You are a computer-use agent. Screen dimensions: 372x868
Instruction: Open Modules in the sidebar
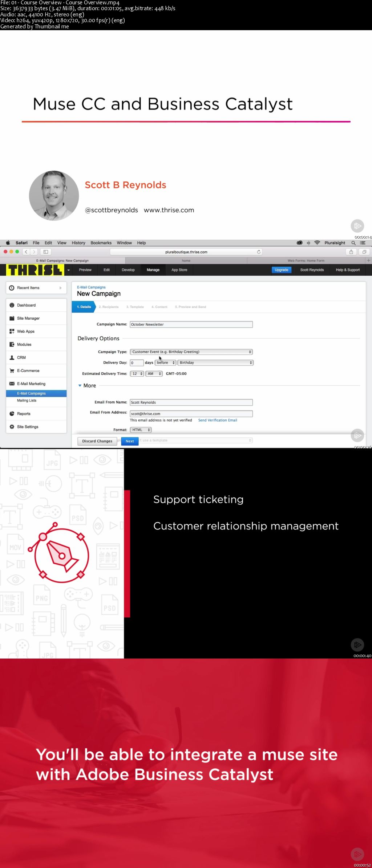click(36, 344)
